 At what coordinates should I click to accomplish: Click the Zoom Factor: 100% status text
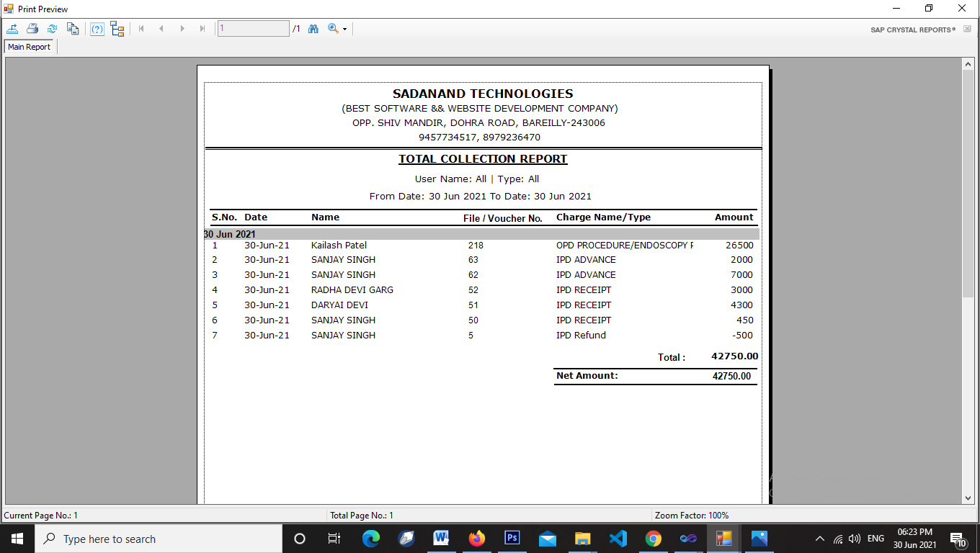pos(692,516)
